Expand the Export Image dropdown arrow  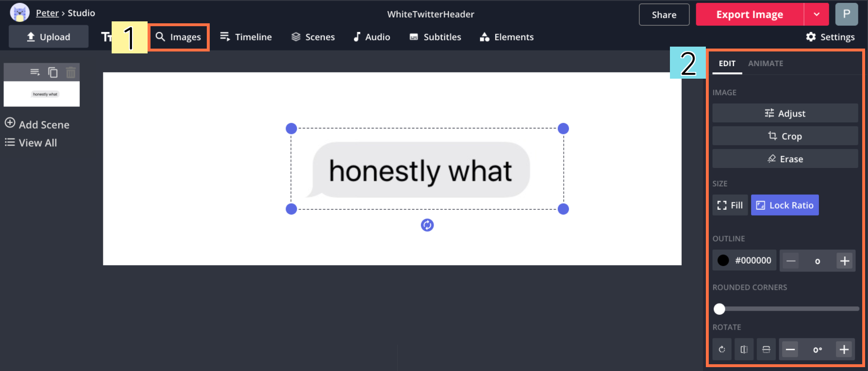coord(817,14)
